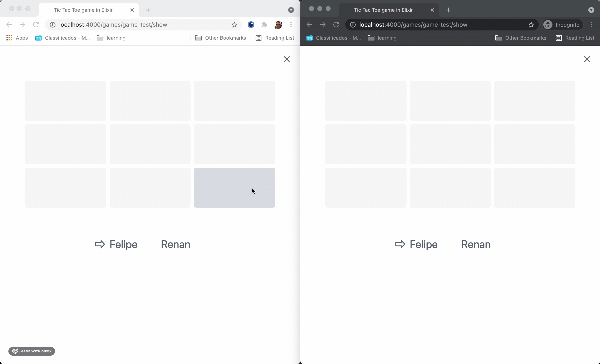
Task: Close the game with X in right page
Action: (x=587, y=59)
